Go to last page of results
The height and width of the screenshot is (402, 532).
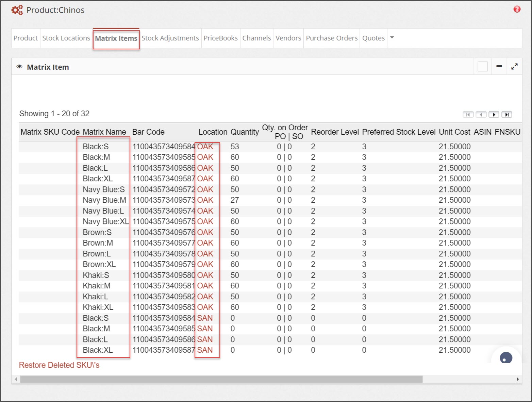click(507, 115)
